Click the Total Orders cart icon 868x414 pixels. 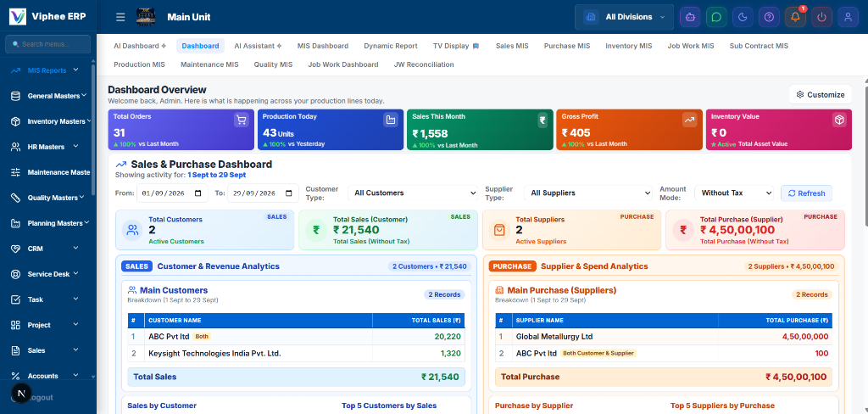[x=241, y=120]
